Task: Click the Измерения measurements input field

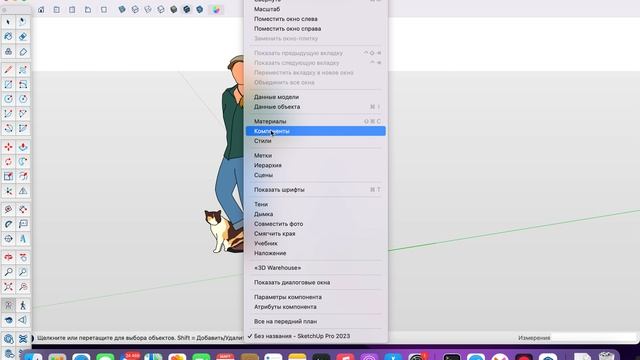Action: [594, 338]
